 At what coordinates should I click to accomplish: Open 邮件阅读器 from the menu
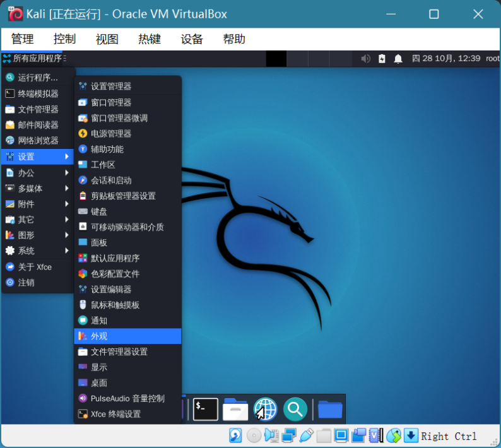coord(38,125)
